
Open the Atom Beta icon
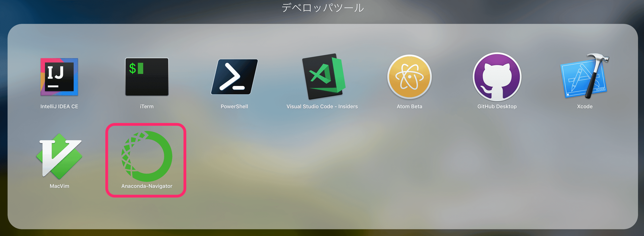click(409, 77)
